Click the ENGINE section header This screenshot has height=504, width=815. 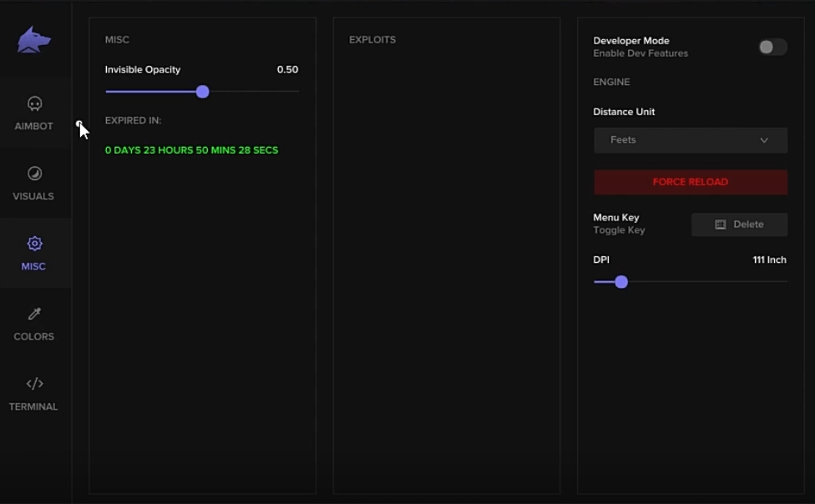tap(611, 82)
